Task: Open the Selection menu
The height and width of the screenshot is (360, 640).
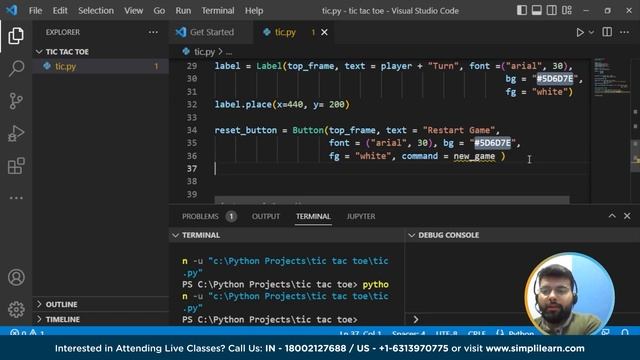Action: pos(96,11)
